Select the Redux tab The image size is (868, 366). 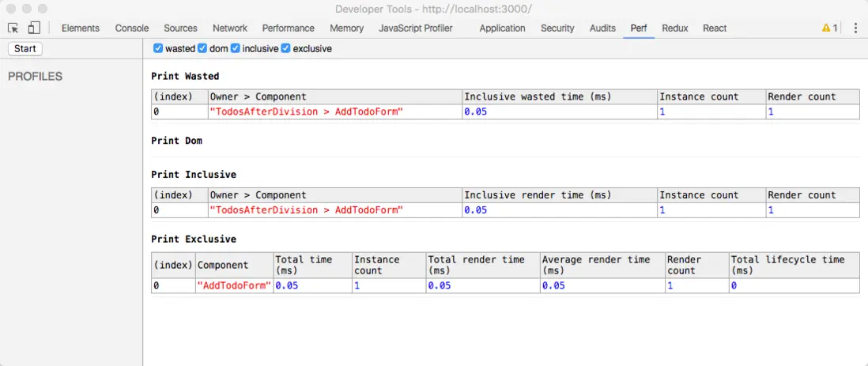(675, 28)
